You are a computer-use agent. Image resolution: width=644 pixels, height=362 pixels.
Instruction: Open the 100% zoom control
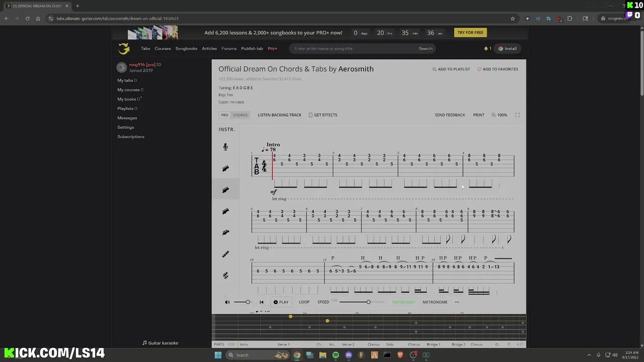pos(499,115)
